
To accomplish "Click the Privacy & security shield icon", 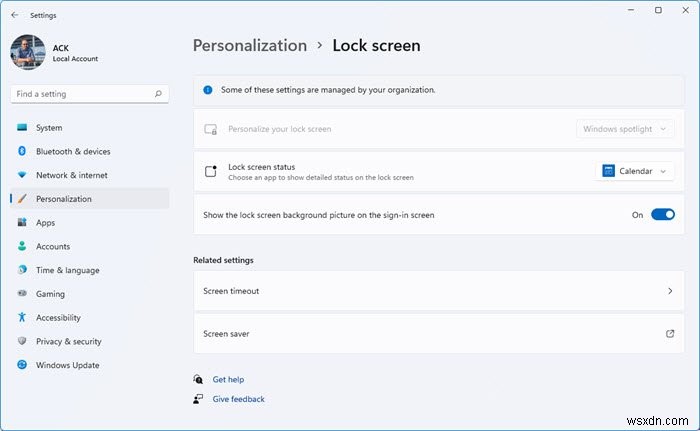I will (x=21, y=341).
